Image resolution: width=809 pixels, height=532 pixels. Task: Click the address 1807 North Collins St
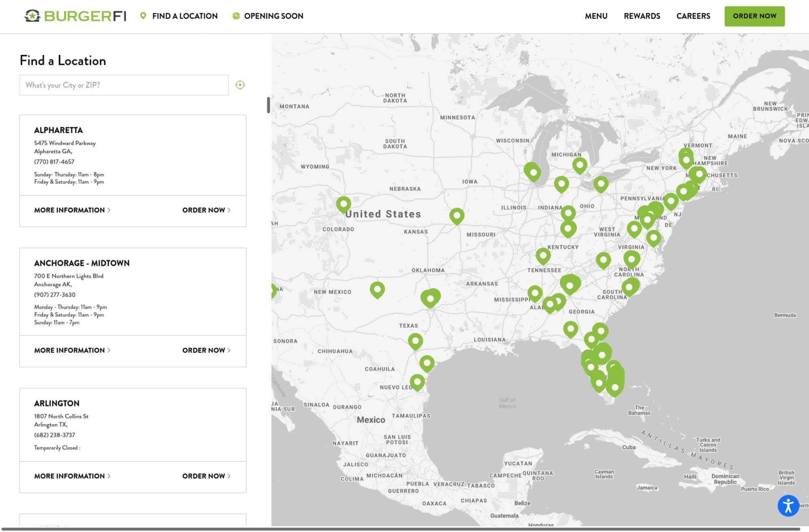pyautogui.click(x=61, y=416)
